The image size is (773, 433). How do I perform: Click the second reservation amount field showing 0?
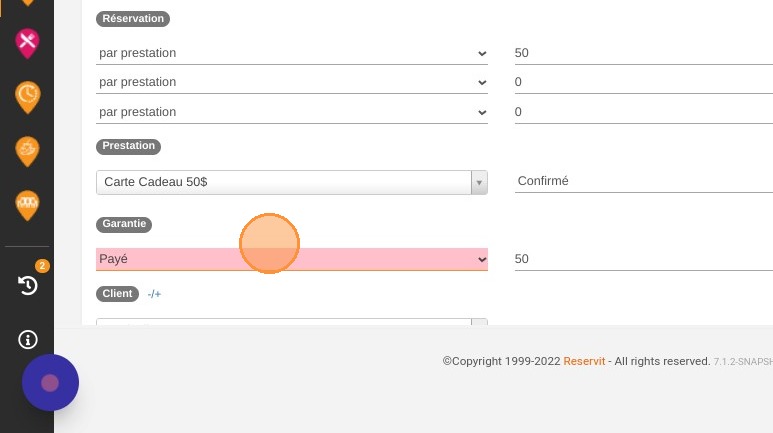click(643, 82)
